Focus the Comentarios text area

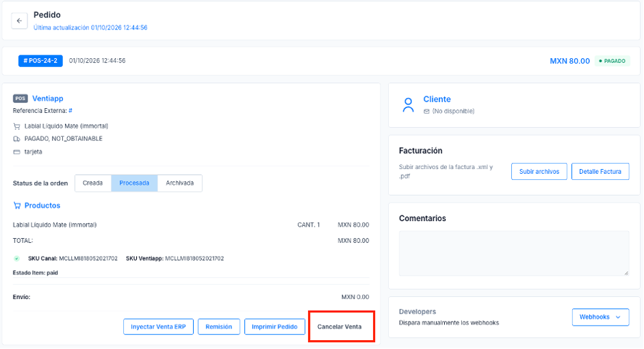[514, 253]
